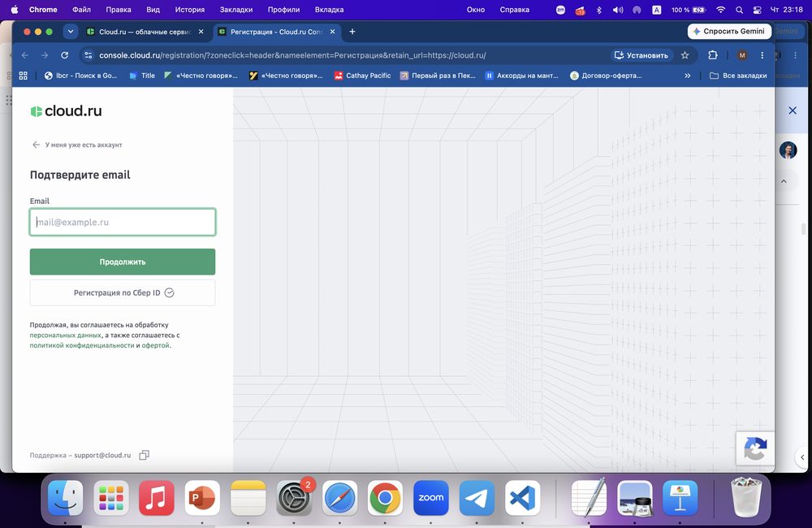Open the политикой конфиденциальности link

coord(82,345)
